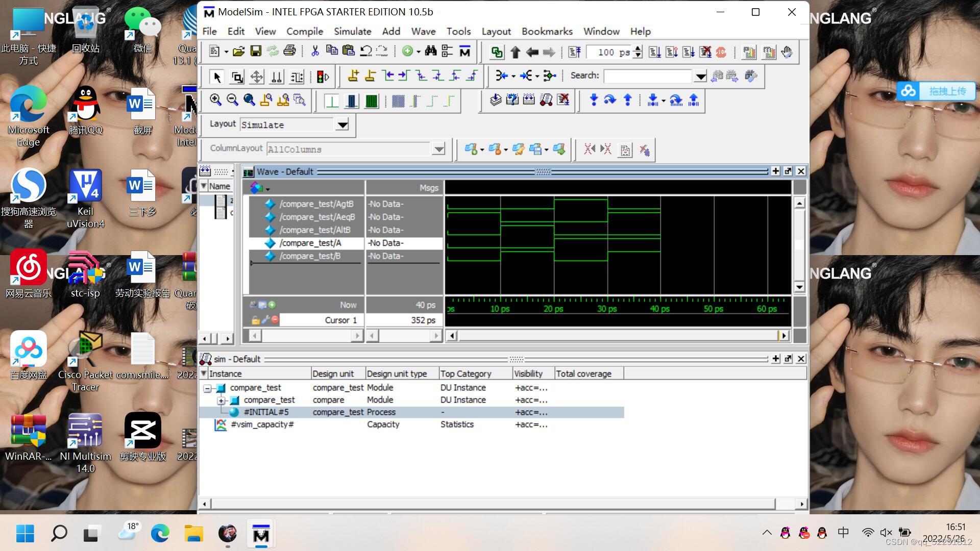Open the Wave menu in menu bar
This screenshot has height=551, width=980.
click(x=423, y=31)
